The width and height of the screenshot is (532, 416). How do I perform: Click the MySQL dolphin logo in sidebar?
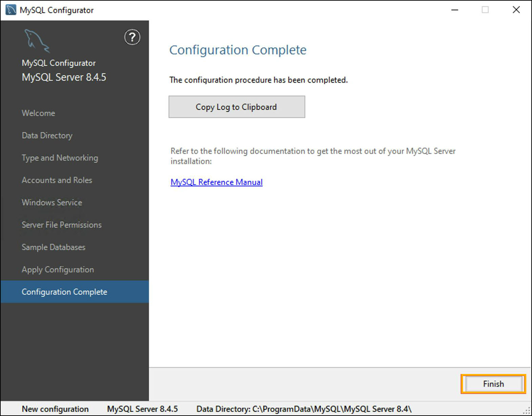pyautogui.click(x=37, y=41)
